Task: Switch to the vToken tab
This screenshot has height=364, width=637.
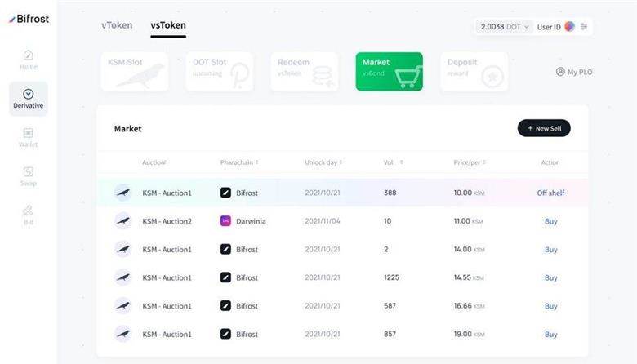Action: pyautogui.click(x=117, y=25)
